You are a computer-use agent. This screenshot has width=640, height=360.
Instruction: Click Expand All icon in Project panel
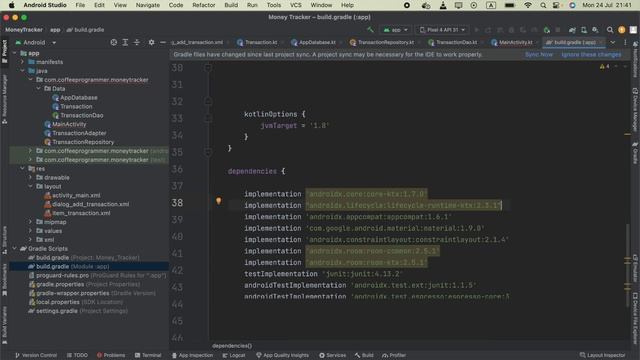[125, 42]
